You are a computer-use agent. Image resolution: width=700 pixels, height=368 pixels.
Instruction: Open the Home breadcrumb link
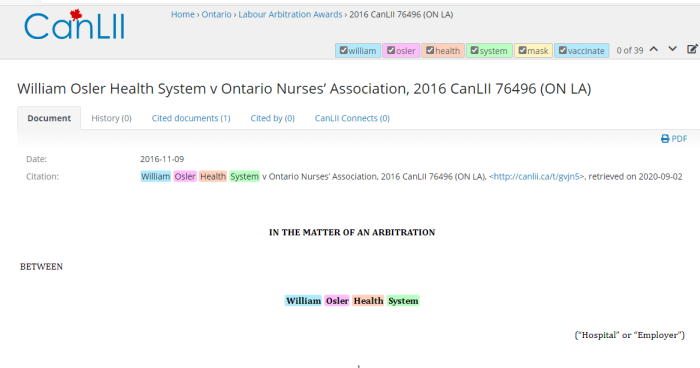coord(183,14)
